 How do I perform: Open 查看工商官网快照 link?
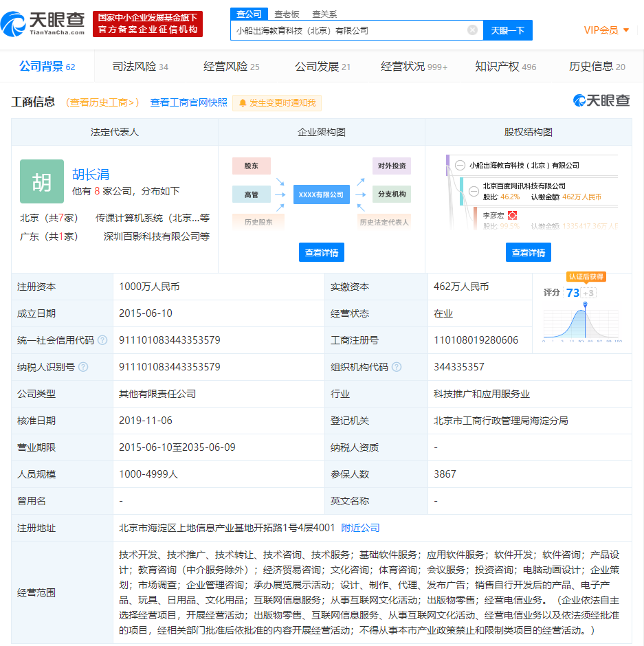pyautogui.click(x=188, y=102)
